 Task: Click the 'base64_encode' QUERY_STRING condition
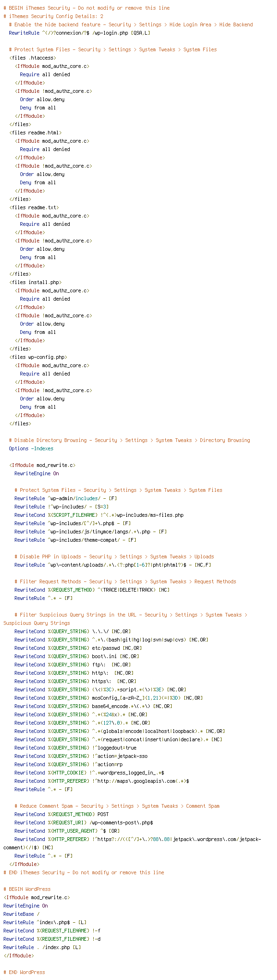(93, 706)
